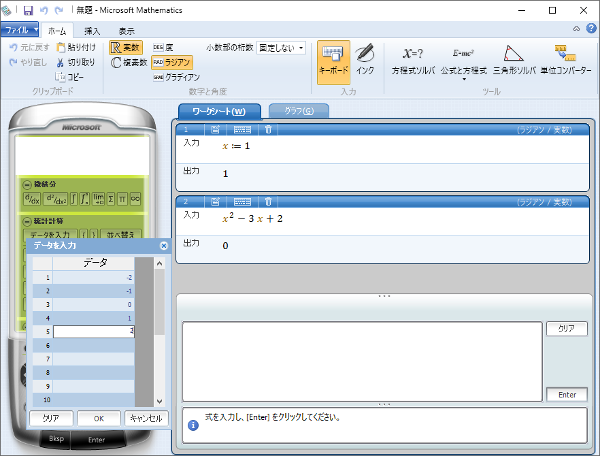Click the help question mark icon

coord(591,28)
